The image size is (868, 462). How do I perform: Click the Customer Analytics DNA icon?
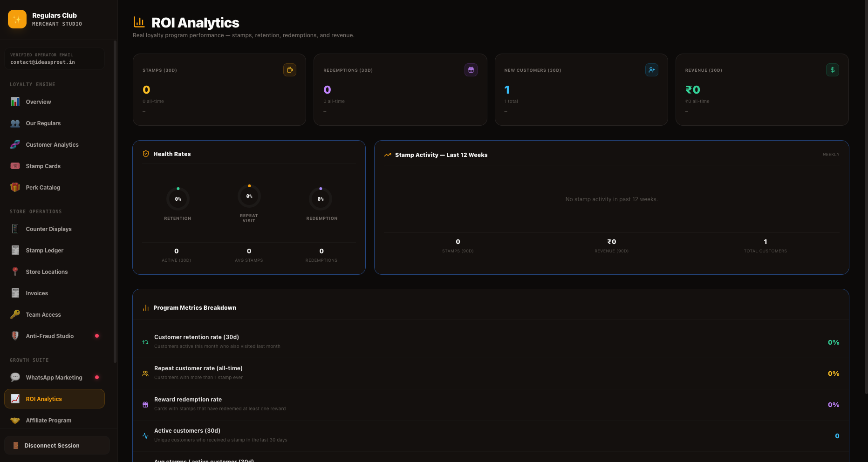[x=15, y=144]
